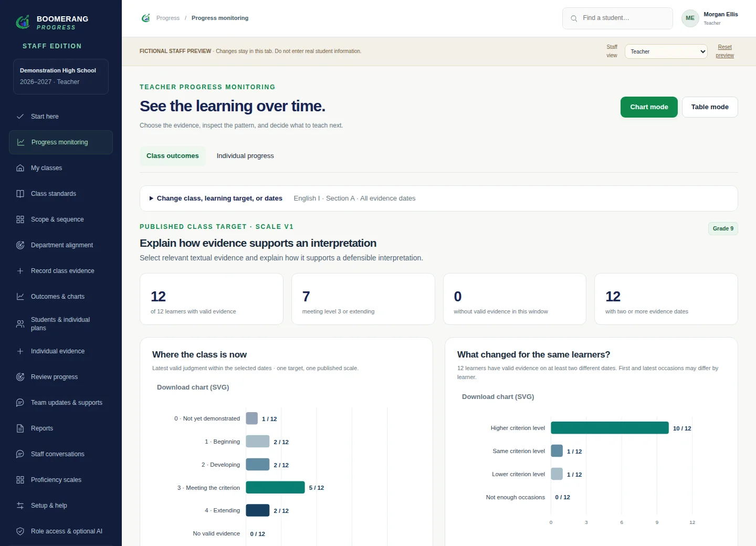Click the Meeting the criterion 5/12 bar

(x=275, y=487)
